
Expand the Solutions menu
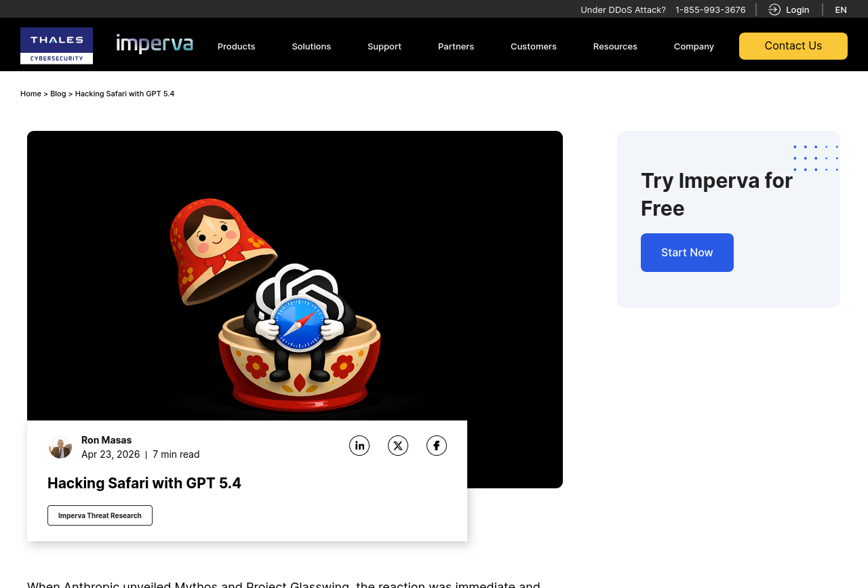311,46
